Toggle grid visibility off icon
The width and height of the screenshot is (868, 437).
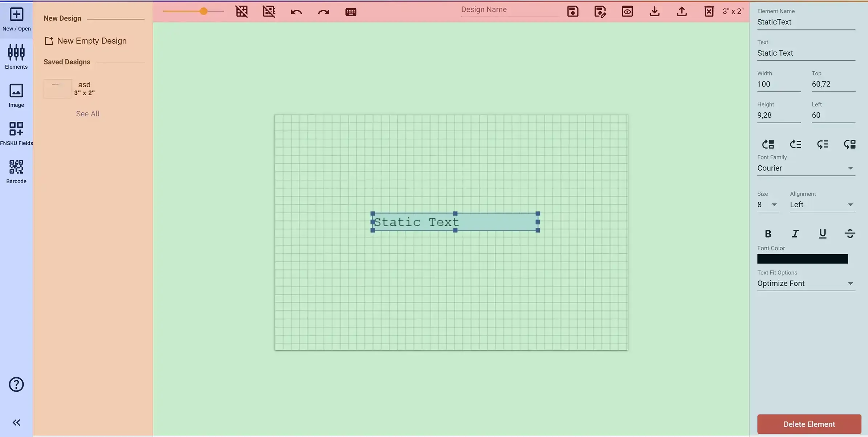pos(242,11)
